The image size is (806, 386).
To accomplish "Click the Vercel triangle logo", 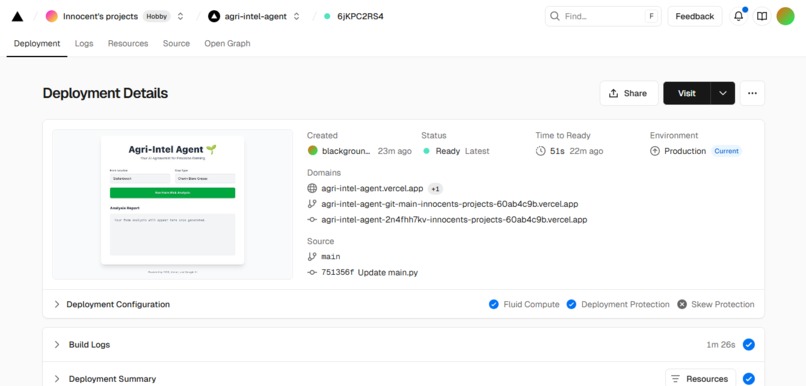I will 17,16.
